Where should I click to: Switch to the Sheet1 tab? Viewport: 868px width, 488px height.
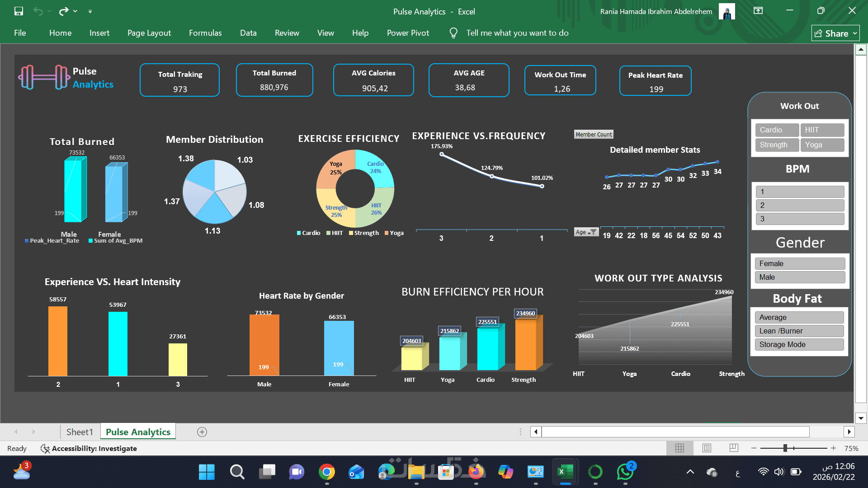tap(80, 432)
